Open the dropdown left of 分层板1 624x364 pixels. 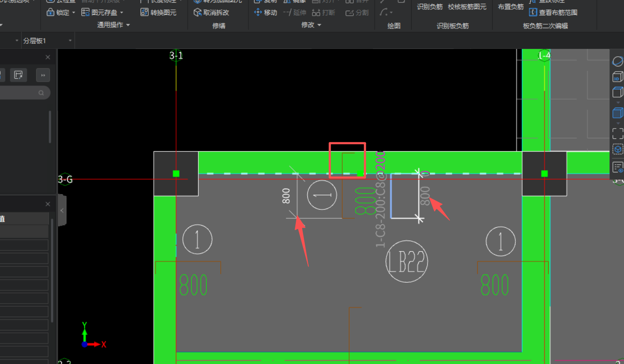click(17, 41)
